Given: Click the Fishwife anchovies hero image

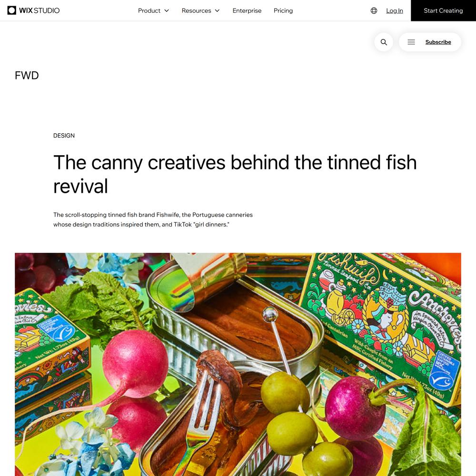Looking at the screenshot, I should (238, 364).
